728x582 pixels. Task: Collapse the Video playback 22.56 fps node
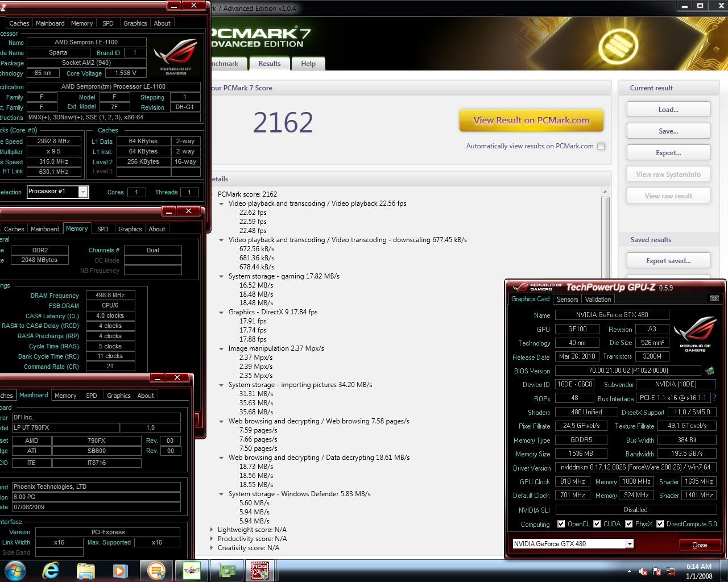[x=221, y=203]
